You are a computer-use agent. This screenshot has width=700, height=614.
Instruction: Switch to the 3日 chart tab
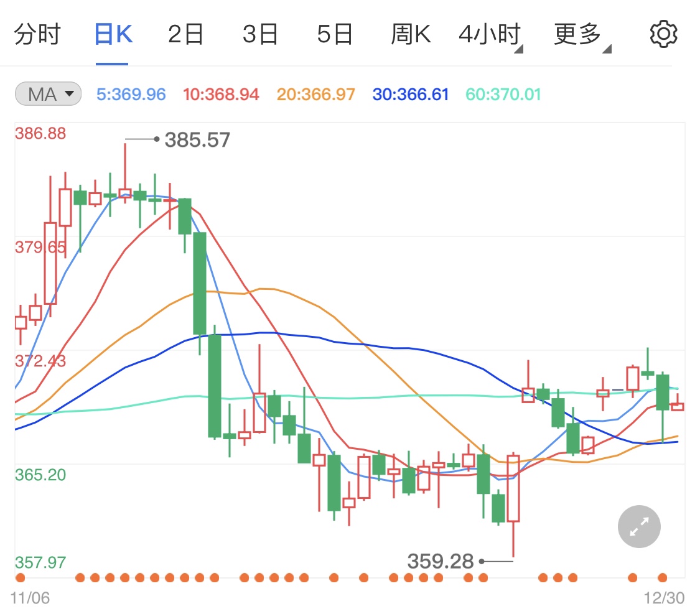[260, 34]
